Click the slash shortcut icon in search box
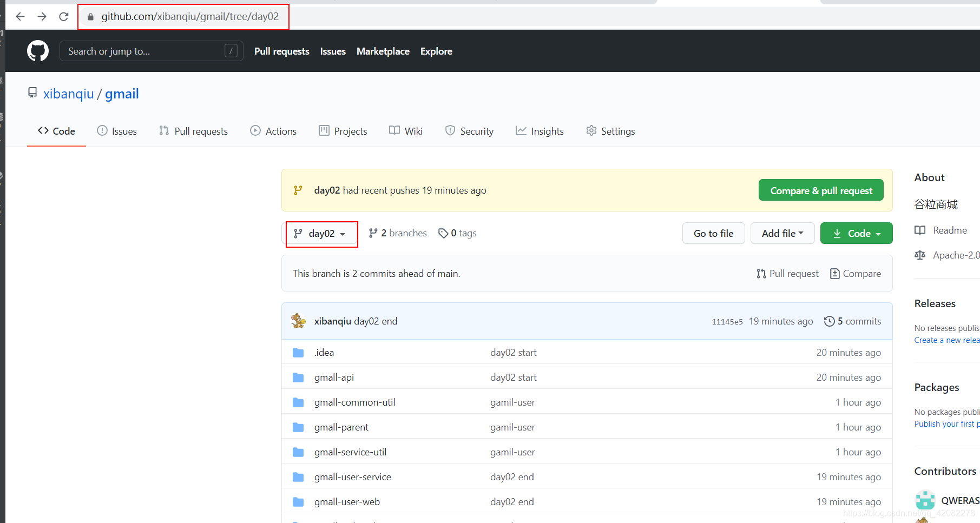Screen dimensions: 980x523 click(231, 51)
